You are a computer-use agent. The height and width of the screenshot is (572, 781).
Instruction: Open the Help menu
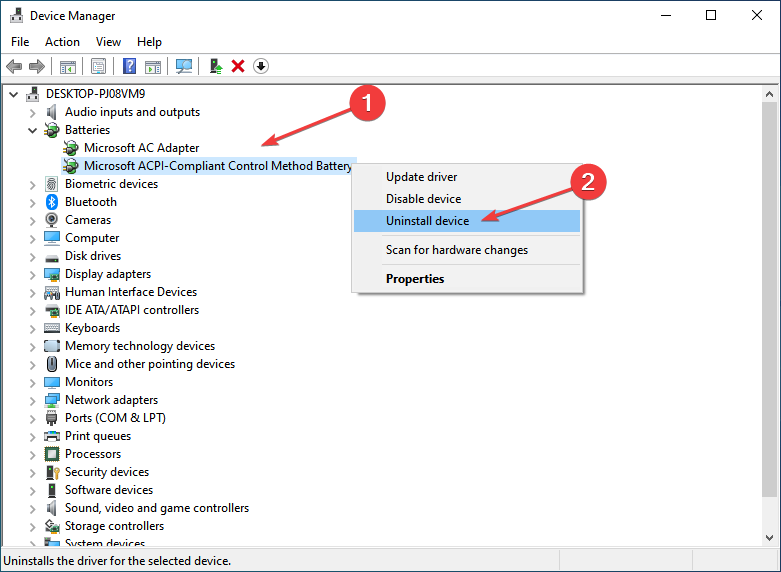point(149,42)
